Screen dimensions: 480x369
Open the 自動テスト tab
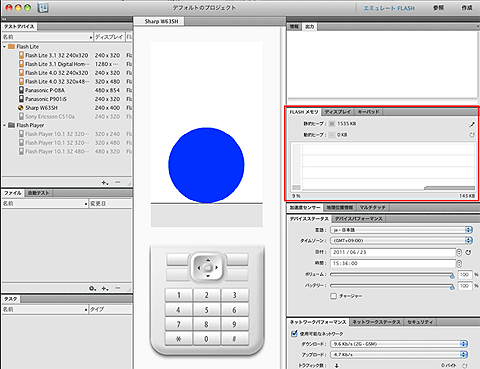tap(38, 193)
